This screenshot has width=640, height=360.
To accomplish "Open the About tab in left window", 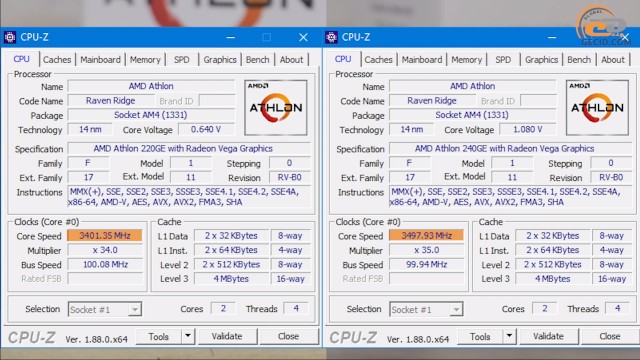I will (x=291, y=60).
